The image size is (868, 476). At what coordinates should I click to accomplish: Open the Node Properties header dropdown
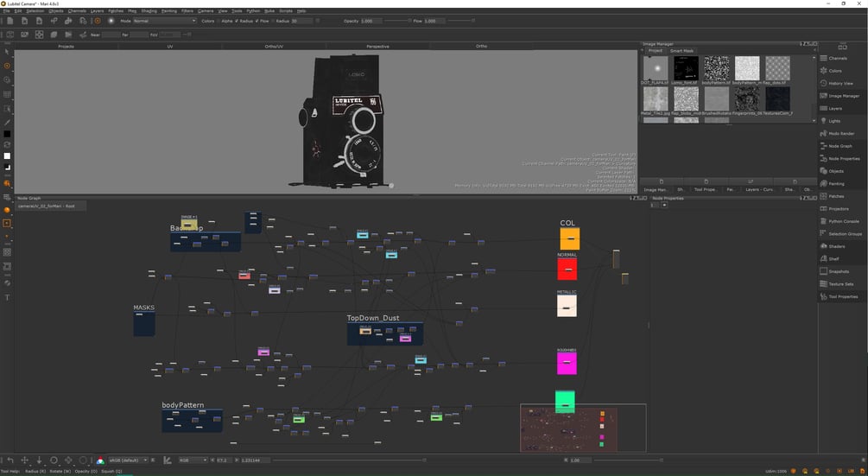pos(664,205)
